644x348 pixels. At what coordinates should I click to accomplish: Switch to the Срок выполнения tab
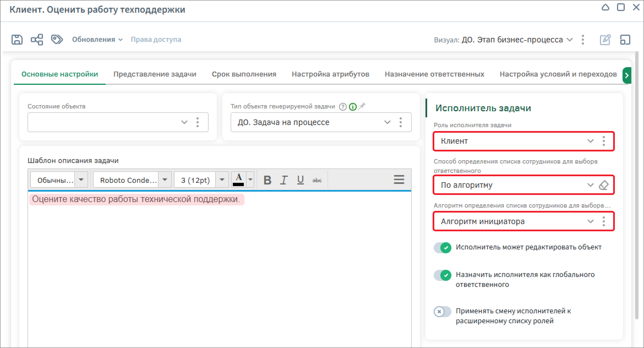244,74
